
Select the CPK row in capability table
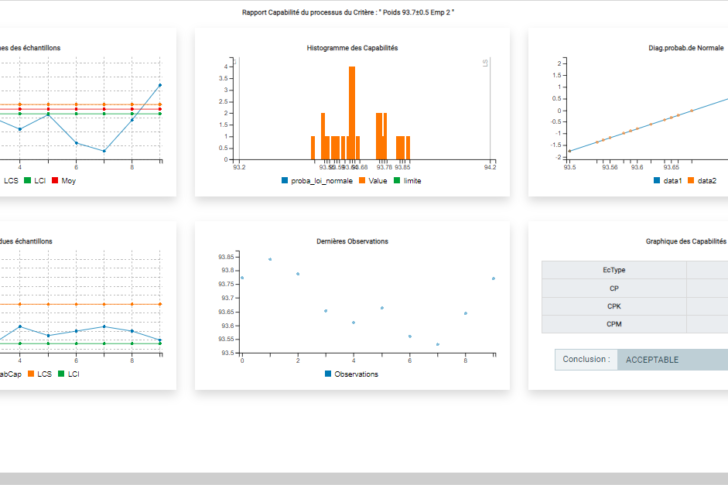click(635, 306)
